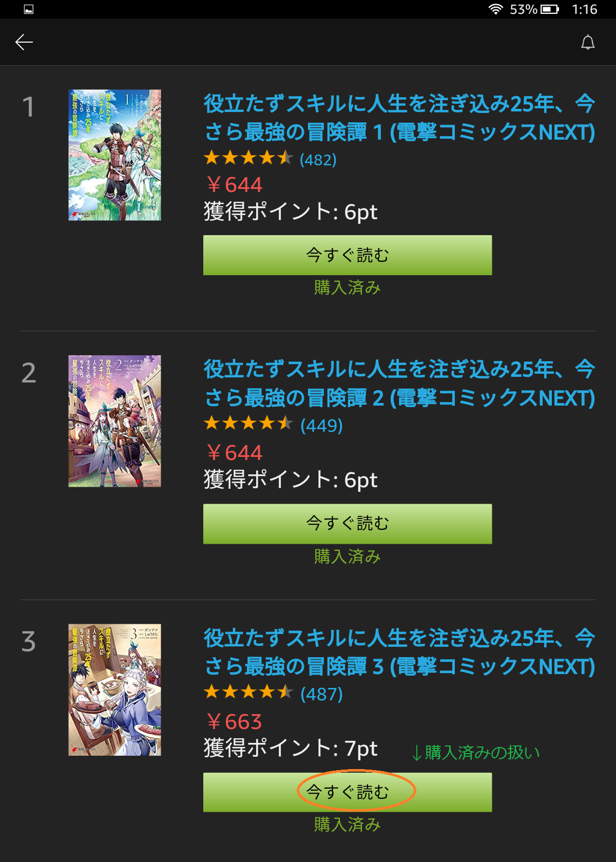View the 487 reviews star rating

tap(273, 693)
